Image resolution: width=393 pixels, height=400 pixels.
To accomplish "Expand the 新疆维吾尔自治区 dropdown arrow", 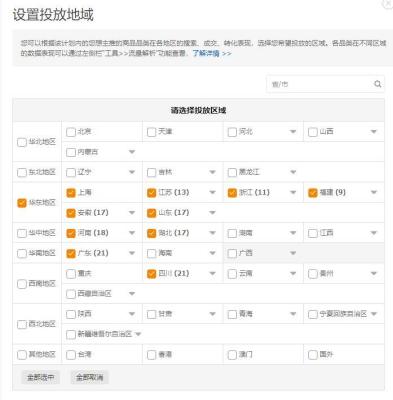I will coord(138,334).
